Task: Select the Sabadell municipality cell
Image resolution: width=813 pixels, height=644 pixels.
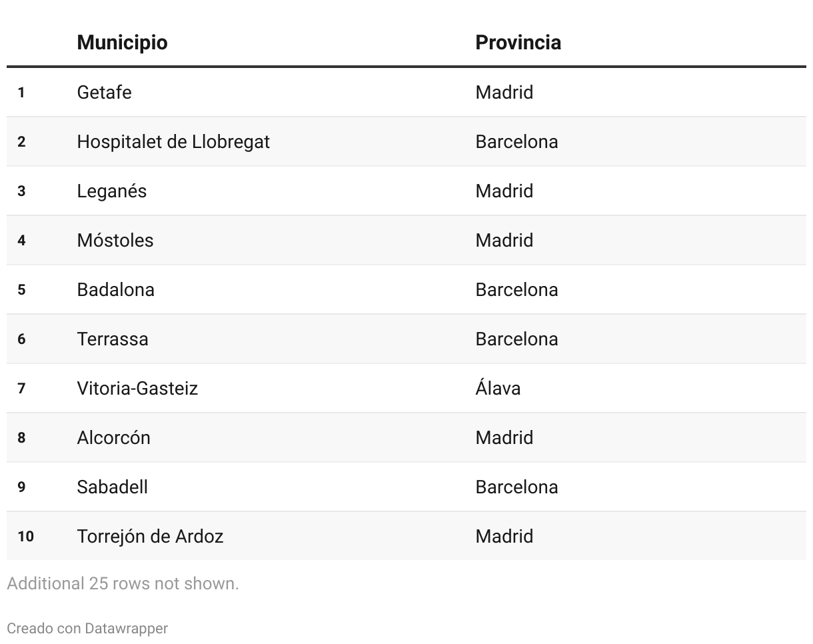Action: 112,487
